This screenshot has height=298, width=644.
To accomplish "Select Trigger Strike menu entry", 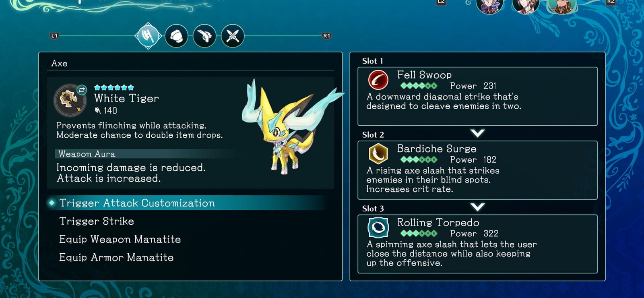I will (97, 221).
